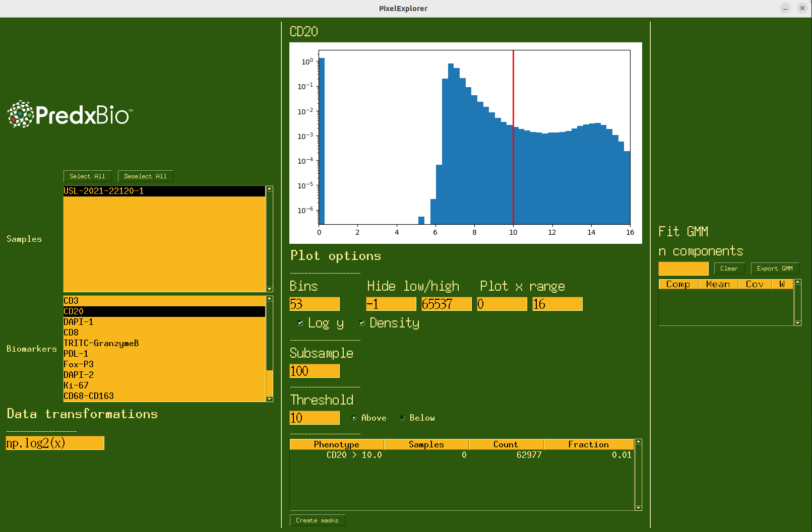812x532 pixels.
Task: Click the phenotype table scroll-up arrow
Action: point(639,442)
